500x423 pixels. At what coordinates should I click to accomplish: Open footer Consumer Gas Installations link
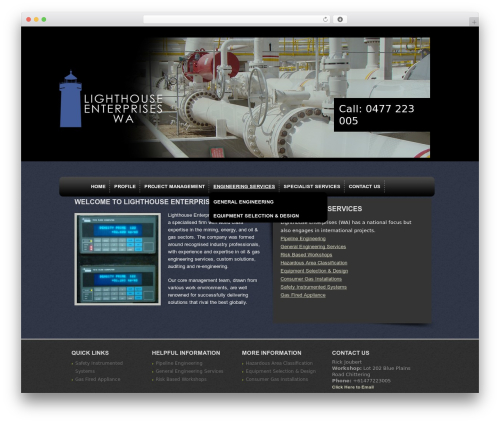coord(277,379)
